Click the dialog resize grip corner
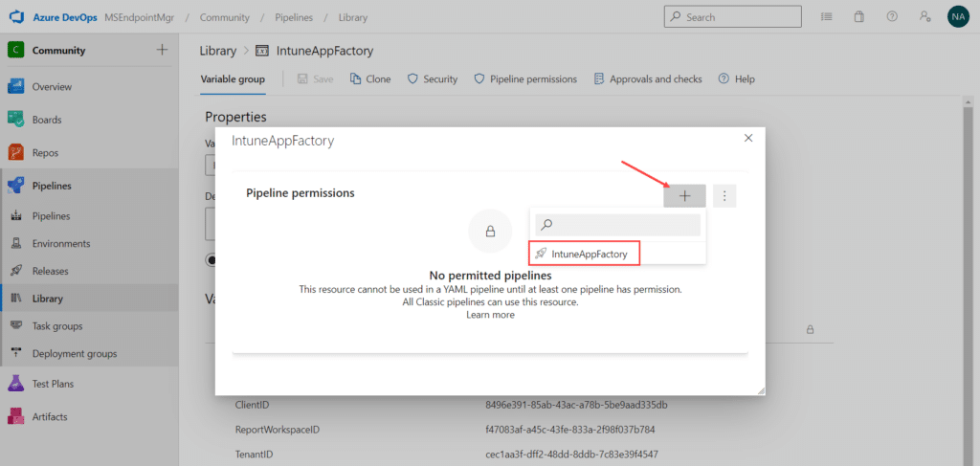The image size is (980, 466). tap(761, 390)
